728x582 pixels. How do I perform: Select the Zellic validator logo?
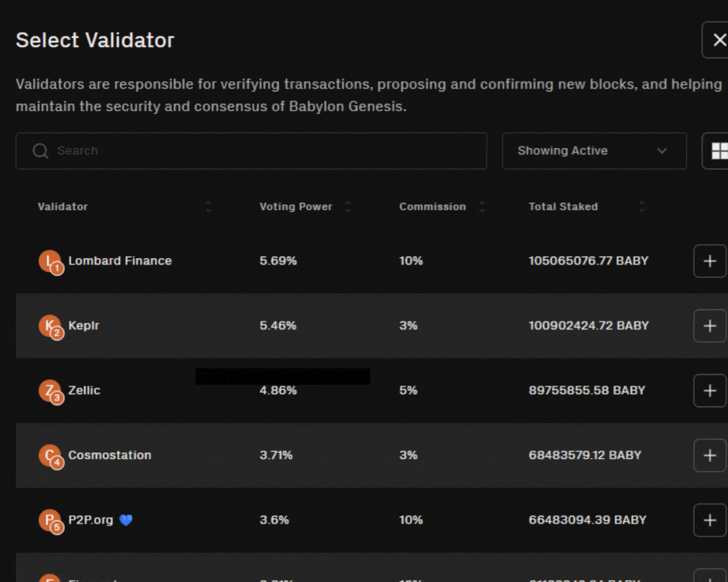[50, 391]
